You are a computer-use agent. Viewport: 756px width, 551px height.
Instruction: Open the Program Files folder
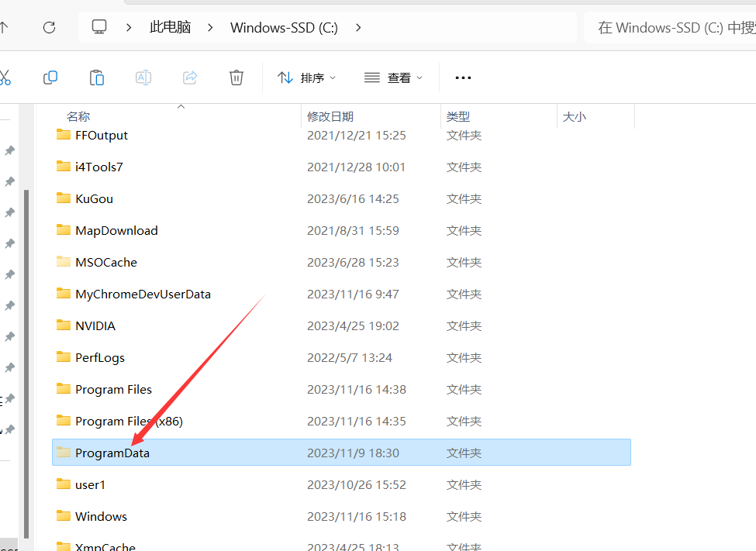click(113, 389)
